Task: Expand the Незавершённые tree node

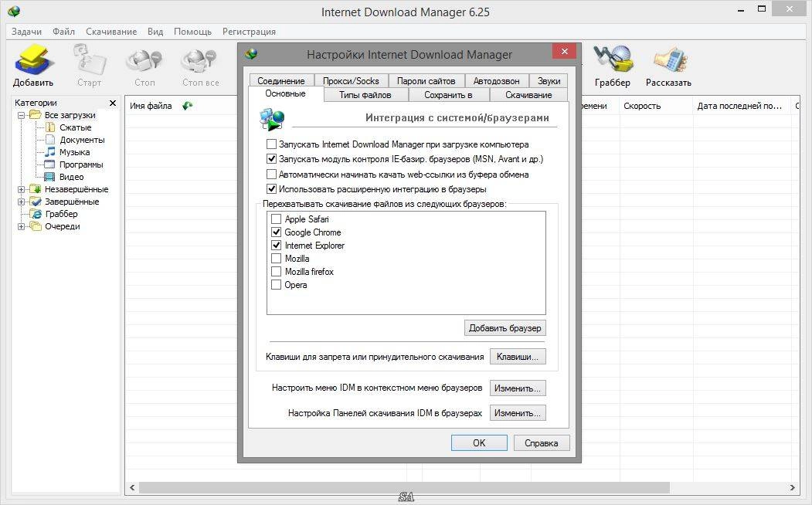Action: 21,189
